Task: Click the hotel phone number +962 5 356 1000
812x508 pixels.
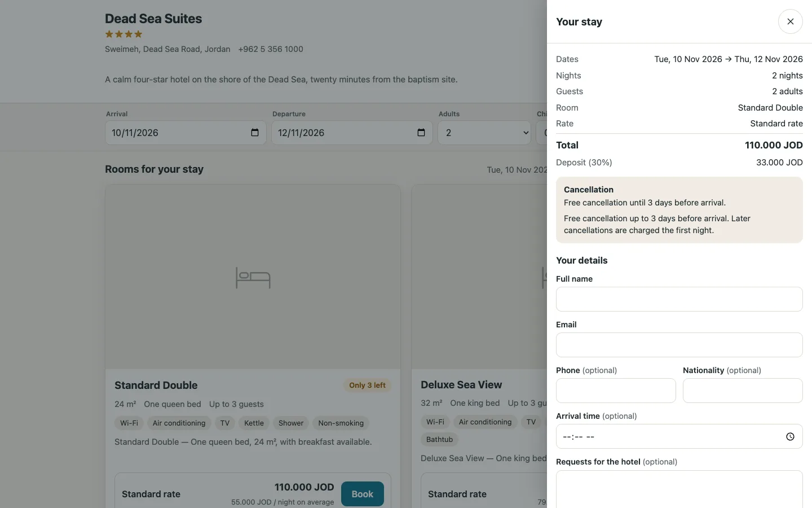Action: point(271,49)
